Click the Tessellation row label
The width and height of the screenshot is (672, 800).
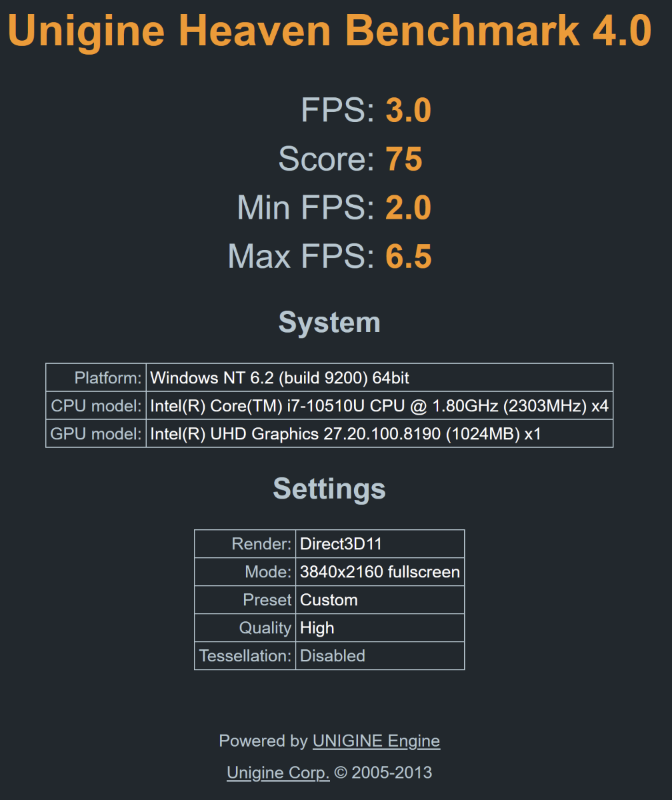click(245, 656)
